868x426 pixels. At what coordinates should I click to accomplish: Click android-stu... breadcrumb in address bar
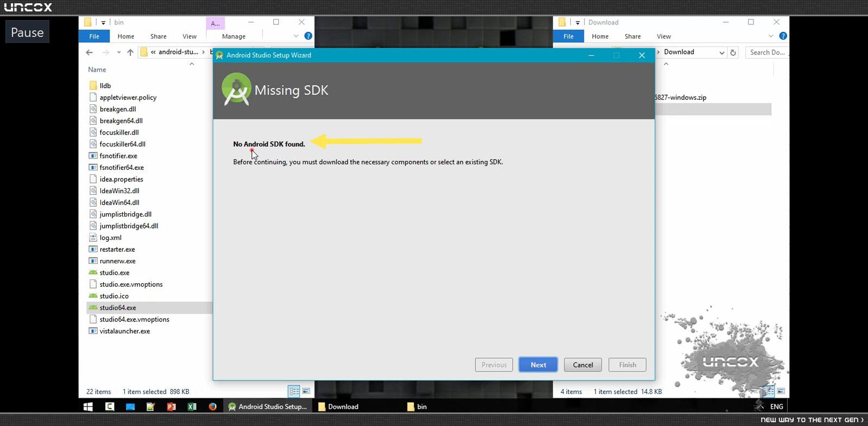(x=178, y=52)
